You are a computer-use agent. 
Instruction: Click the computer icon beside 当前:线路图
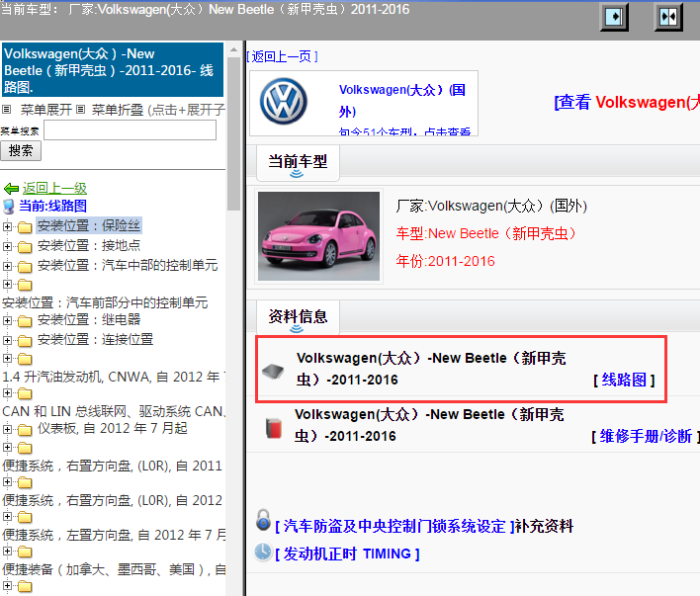click(x=9, y=207)
